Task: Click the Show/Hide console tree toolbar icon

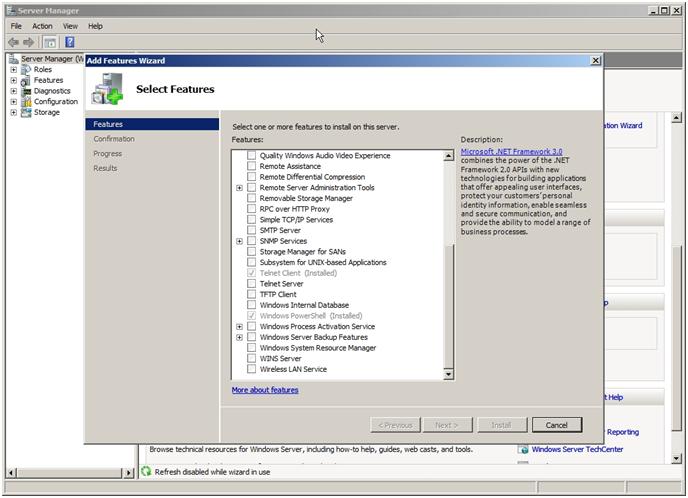Action: pyautogui.click(x=50, y=42)
